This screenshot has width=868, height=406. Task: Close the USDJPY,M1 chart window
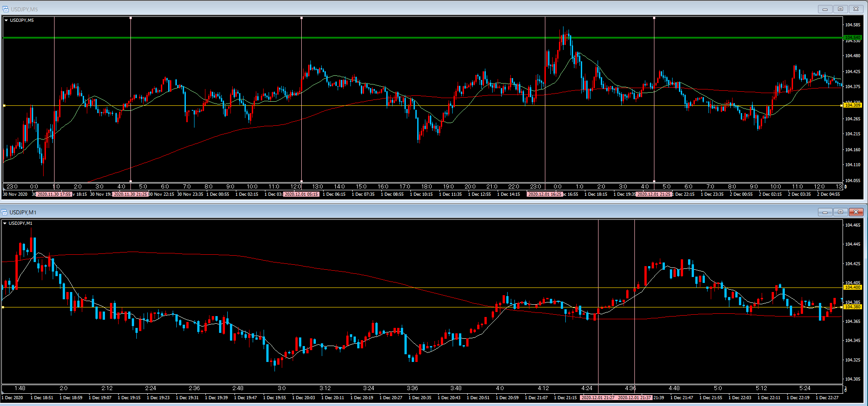pos(856,212)
